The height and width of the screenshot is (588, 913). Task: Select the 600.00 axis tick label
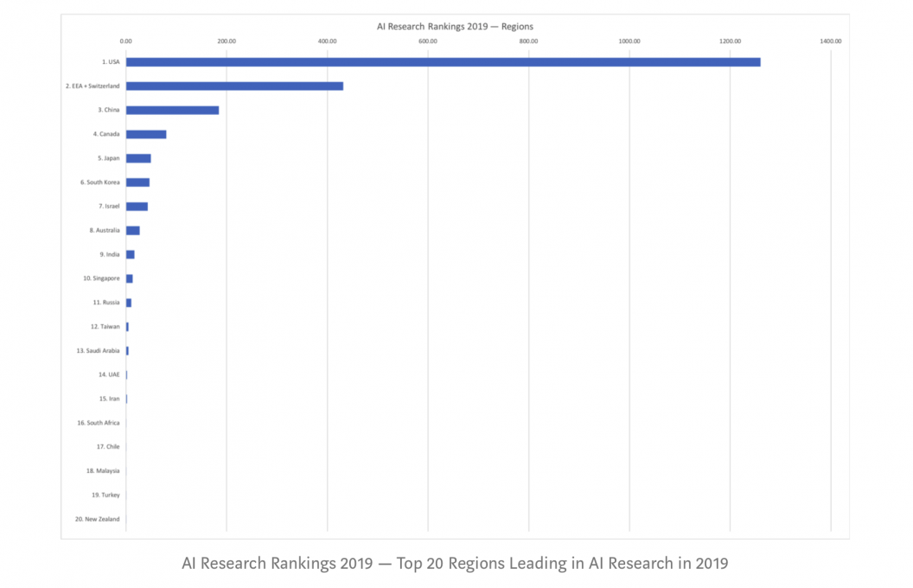tap(428, 42)
